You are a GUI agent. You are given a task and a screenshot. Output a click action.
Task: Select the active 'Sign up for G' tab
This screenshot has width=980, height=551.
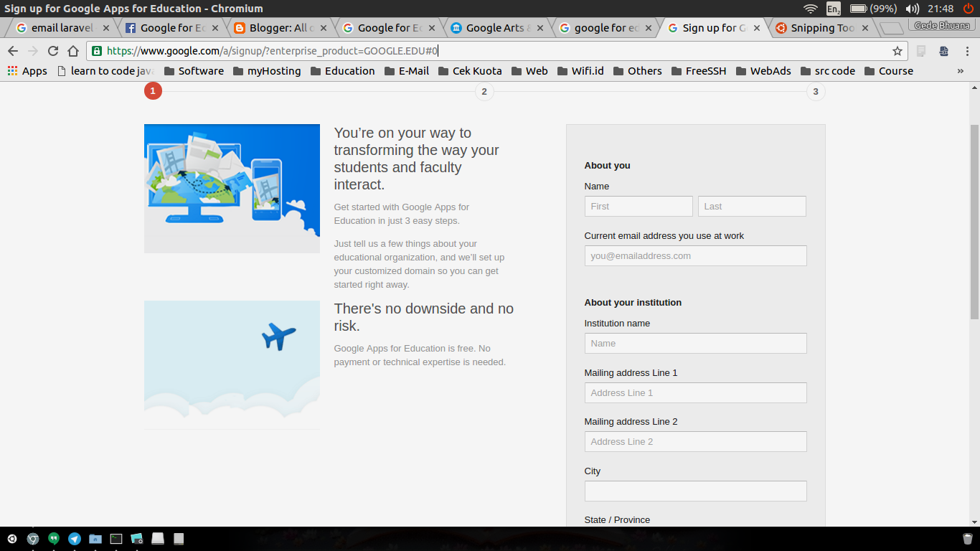click(x=713, y=28)
